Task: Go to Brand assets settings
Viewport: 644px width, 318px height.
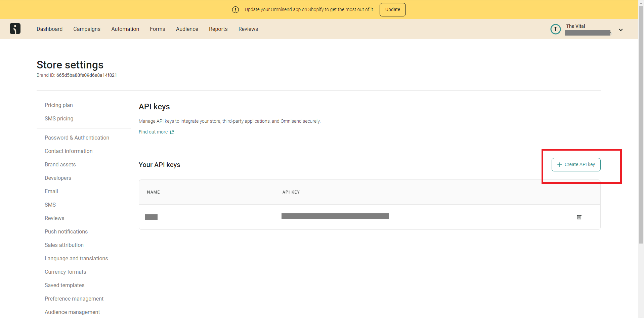Action: 60,165
